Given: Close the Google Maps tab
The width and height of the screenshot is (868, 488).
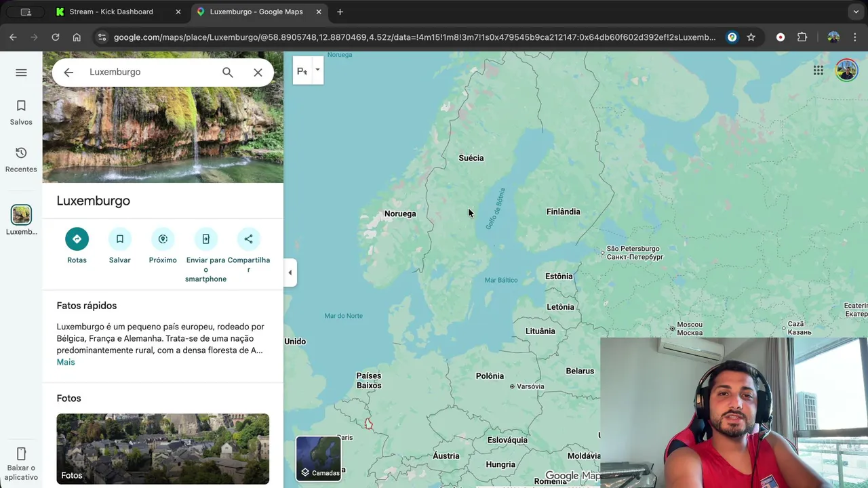Looking at the screenshot, I should [319, 12].
